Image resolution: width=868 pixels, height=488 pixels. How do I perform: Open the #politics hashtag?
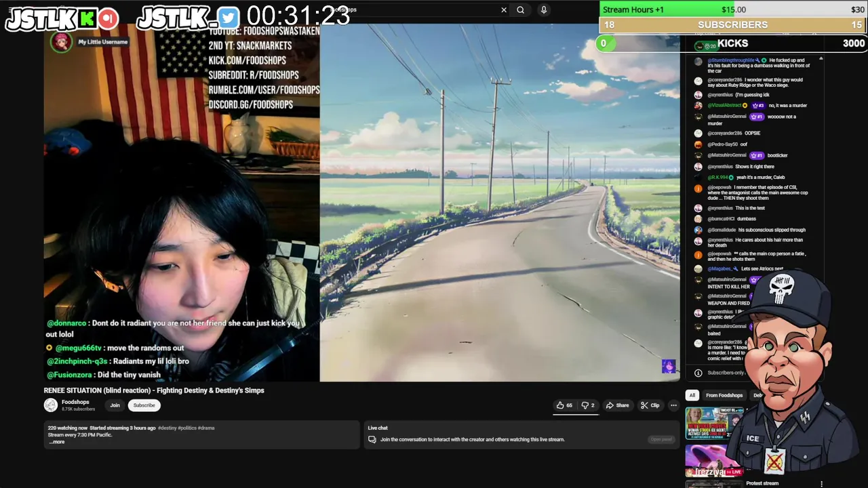[188, 428]
